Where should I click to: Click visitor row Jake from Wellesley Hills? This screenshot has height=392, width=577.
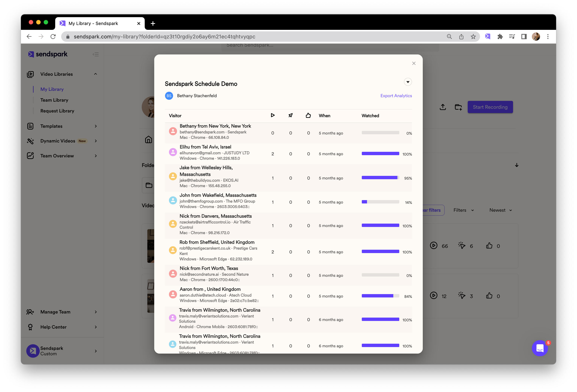pyautogui.click(x=288, y=178)
